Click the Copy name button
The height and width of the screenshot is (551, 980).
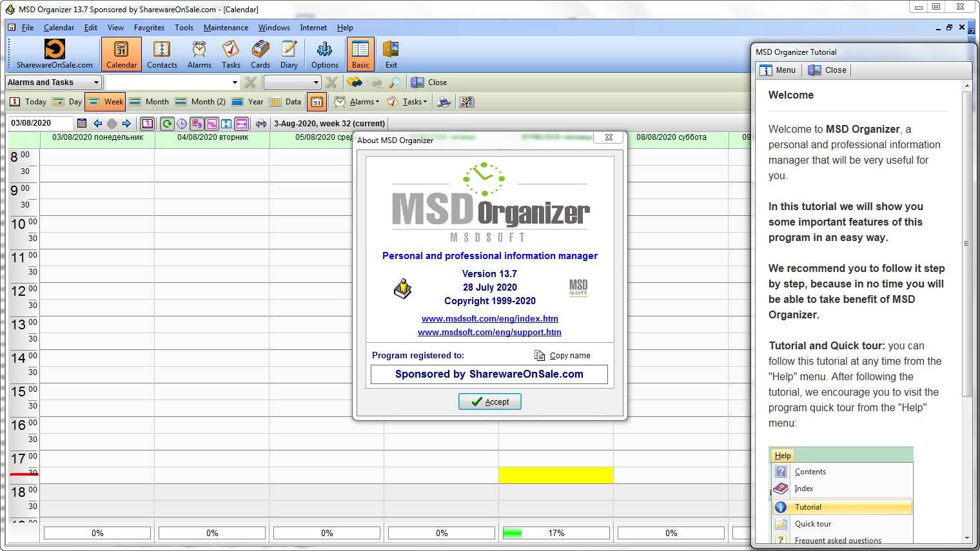tap(562, 356)
